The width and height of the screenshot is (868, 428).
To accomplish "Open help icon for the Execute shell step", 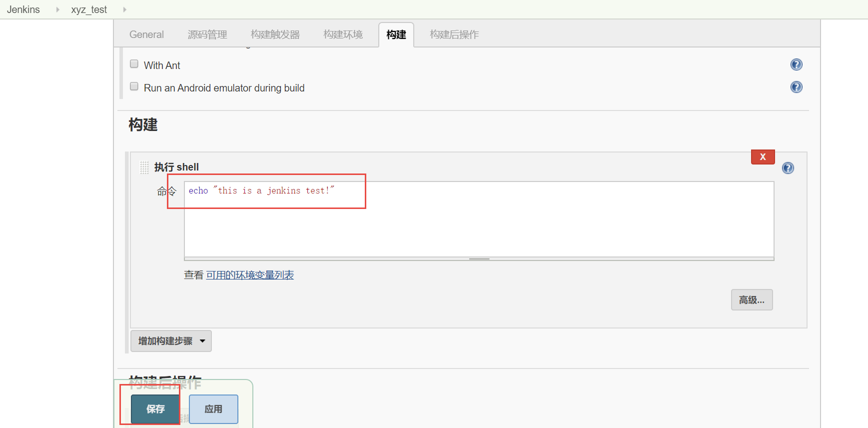I will 788,168.
